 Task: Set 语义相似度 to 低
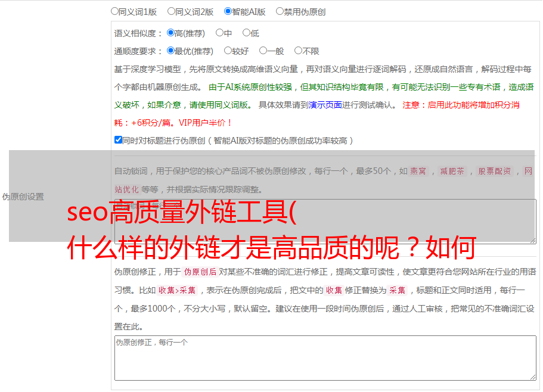click(x=246, y=33)
